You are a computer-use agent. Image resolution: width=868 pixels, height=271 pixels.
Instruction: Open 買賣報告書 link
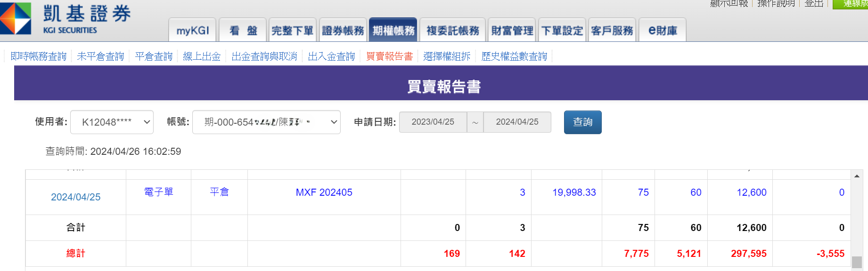389,56
